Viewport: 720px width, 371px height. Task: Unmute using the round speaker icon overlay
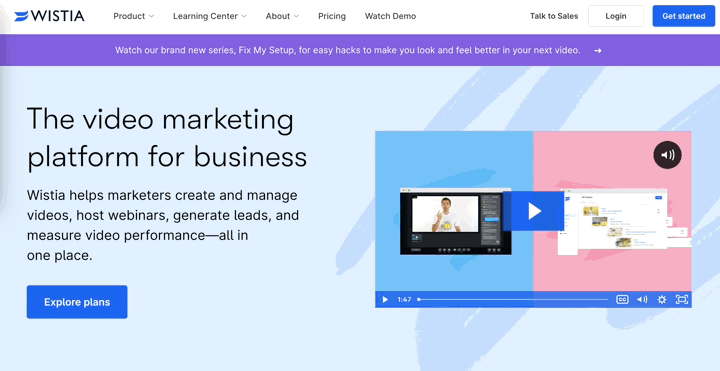point(667,155)
